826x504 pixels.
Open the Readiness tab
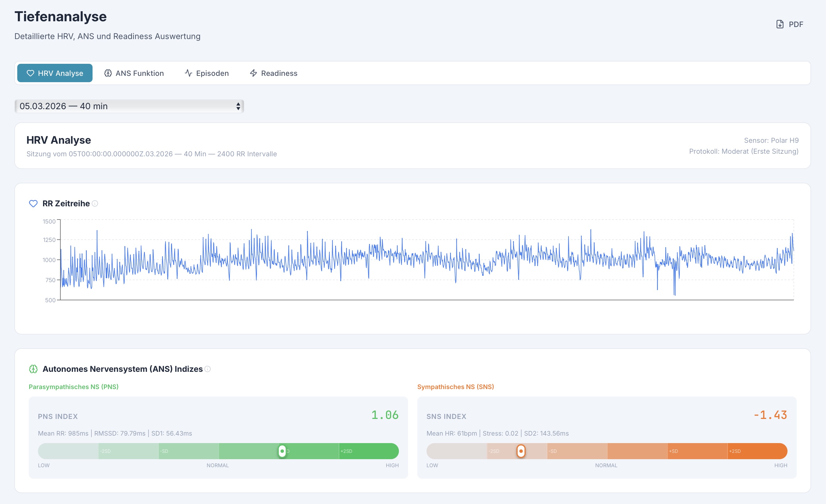tap(274, 73)
